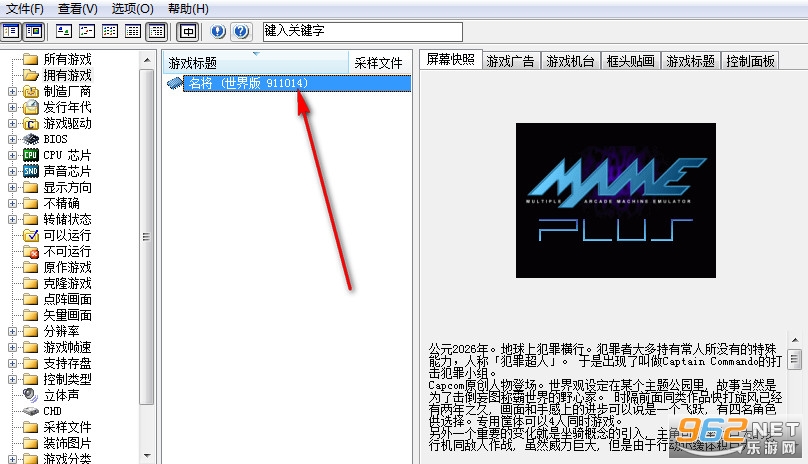
Task: Toggle the screenshot area pane toolbar icon
Action: pyautogui.click(x=34, y=32)
